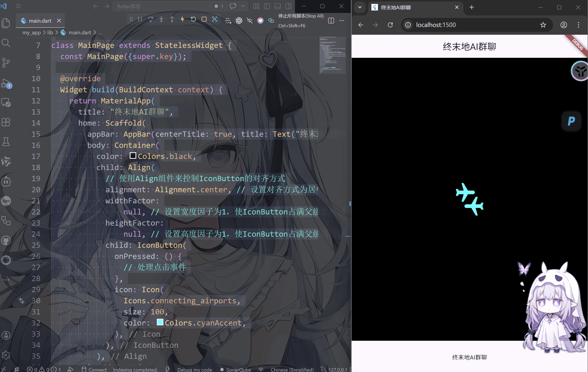Open the Source Control view
This screenshot has height=372, width=588.
click(x=6, y=63)
